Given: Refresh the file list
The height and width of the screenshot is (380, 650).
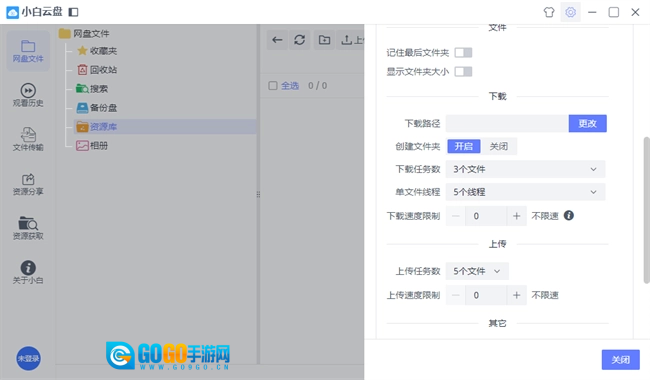Looking at the screenshot, I should (300, 40).
